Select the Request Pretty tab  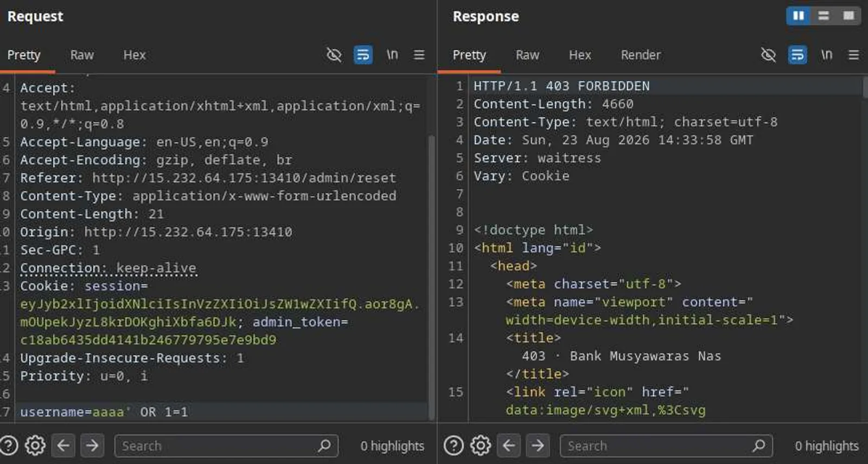(x=24, y=55)
